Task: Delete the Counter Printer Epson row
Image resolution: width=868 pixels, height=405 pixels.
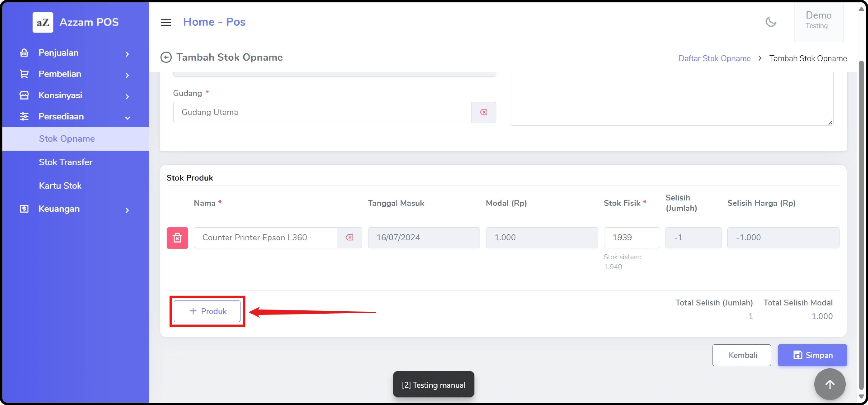Action: [177, 238]
